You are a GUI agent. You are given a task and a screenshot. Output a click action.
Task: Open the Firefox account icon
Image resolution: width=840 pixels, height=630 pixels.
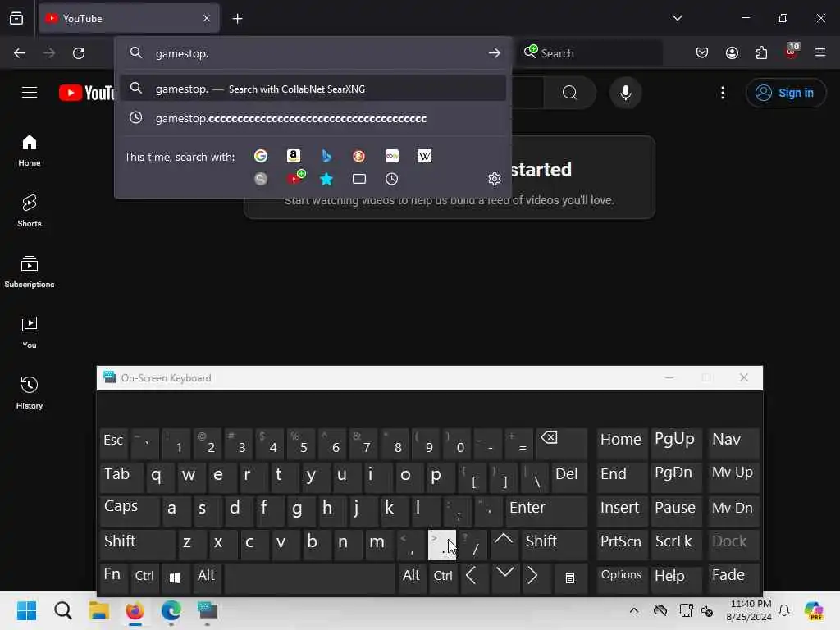[x=732, y=53]
